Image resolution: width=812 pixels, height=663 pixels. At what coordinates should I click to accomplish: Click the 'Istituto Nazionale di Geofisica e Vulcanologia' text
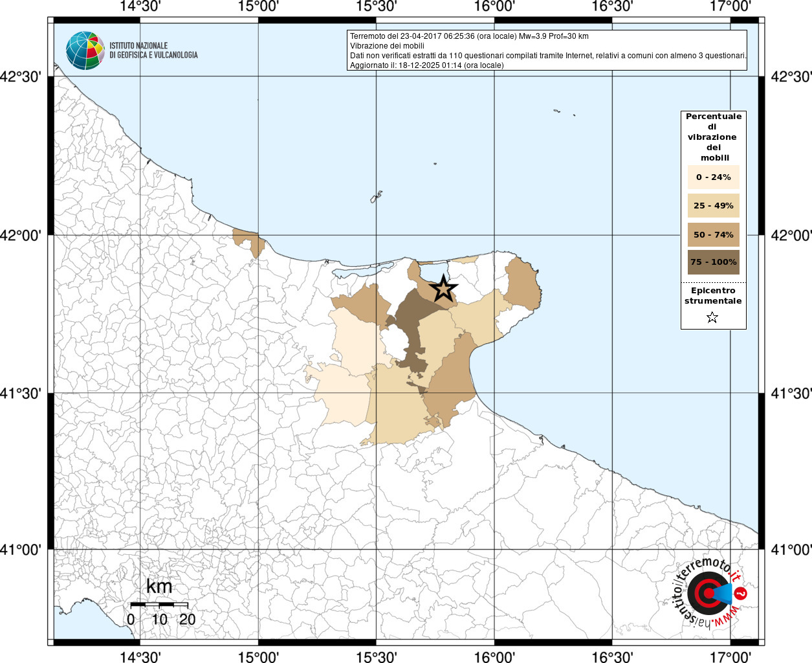(x=153, y=51)
